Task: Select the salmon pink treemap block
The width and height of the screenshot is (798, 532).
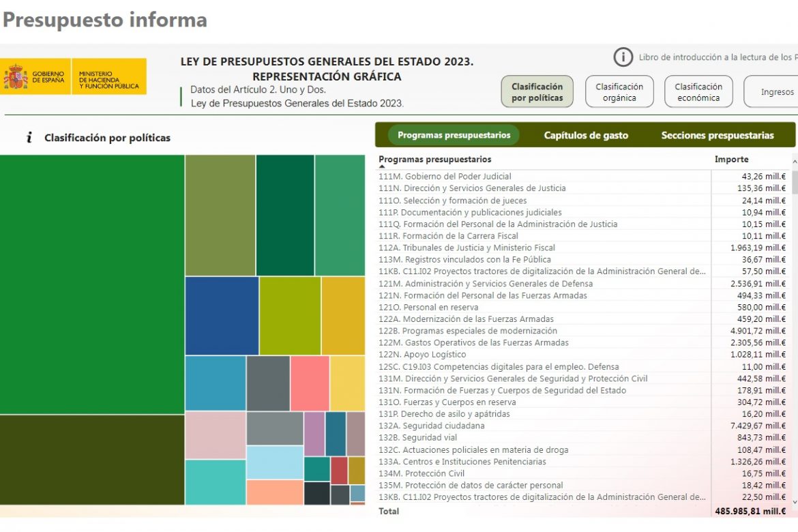Action: pyautogui.click(x=310, y=383)
